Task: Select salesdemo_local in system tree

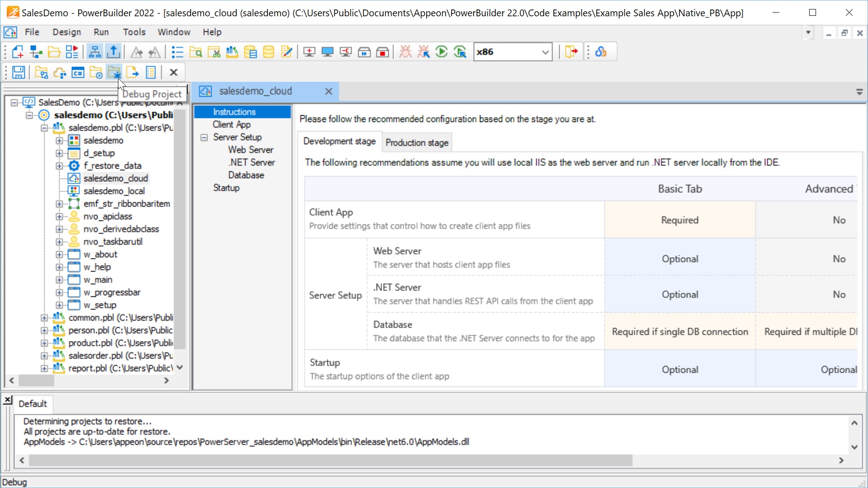Action: click(114, 191)
